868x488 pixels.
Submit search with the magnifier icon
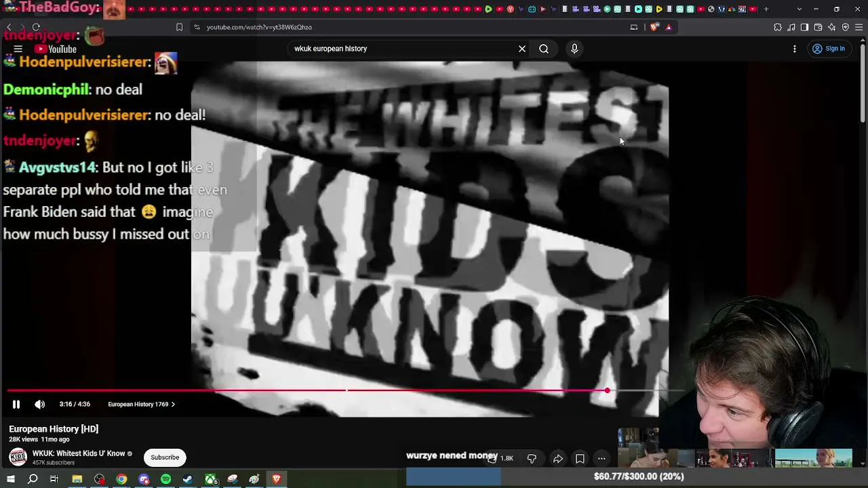click(x=544, y=49)
